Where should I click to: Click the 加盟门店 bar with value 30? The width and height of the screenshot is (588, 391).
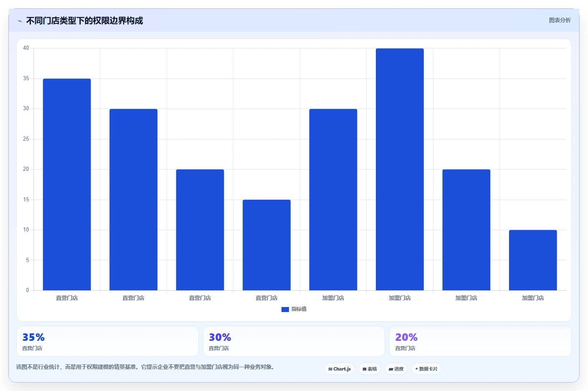[333, 200]
